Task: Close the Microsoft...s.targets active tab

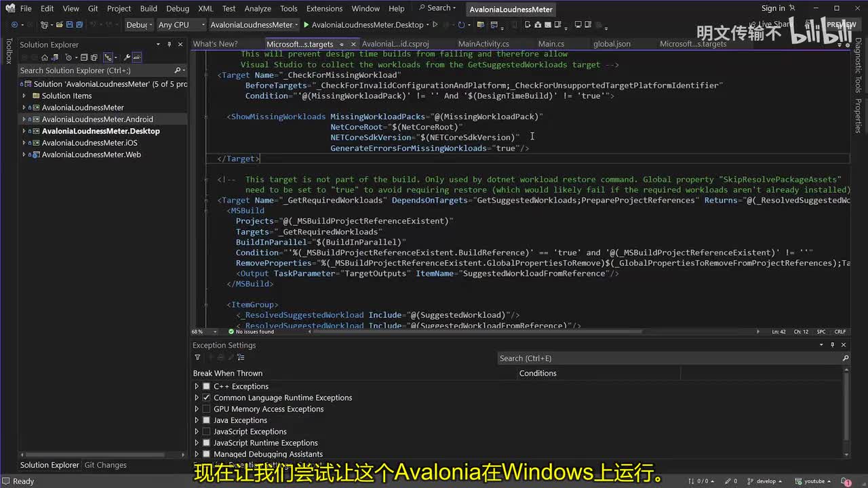Action: click(353, 45)
